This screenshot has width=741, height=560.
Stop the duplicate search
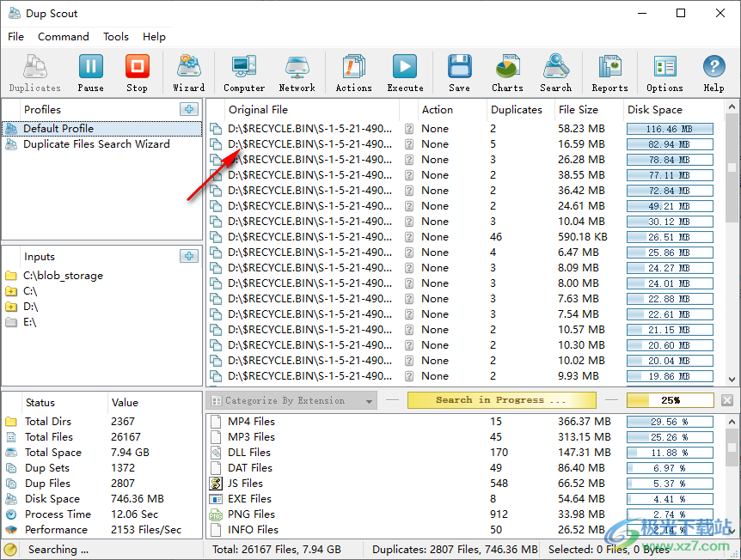137,73
